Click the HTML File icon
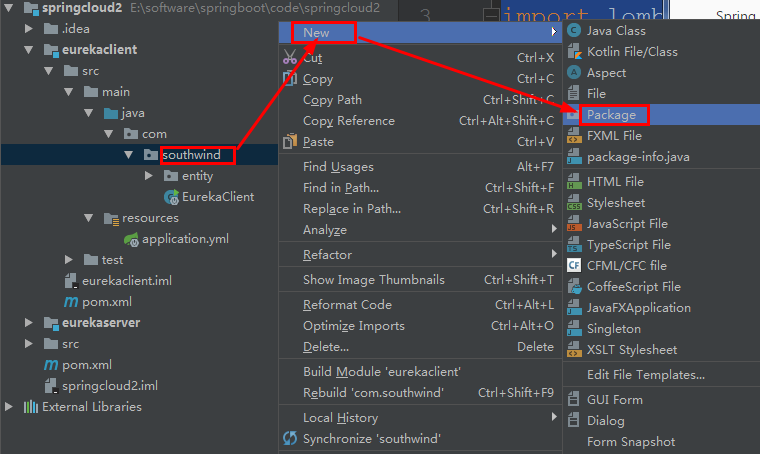 pyautogui.click(x=574, y=181)
